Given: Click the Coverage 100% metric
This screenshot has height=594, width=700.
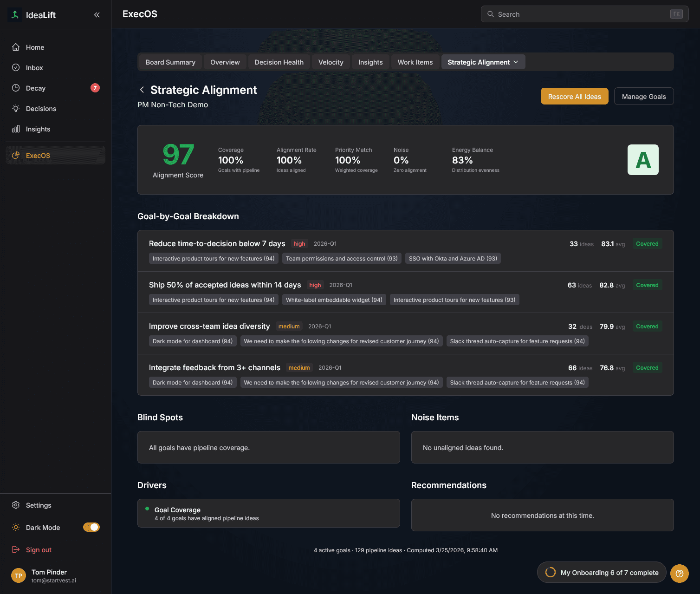Looking at the screenshot, I should (x=239, y=160).
